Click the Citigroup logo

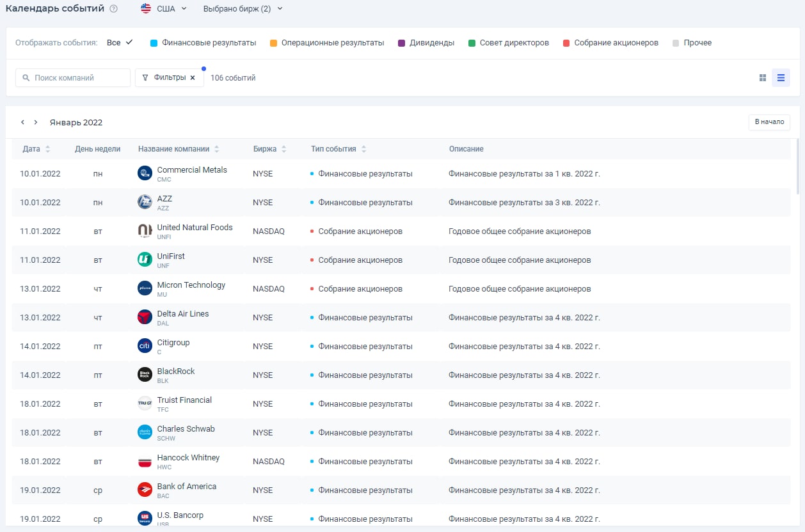click(x=145, y=346)
